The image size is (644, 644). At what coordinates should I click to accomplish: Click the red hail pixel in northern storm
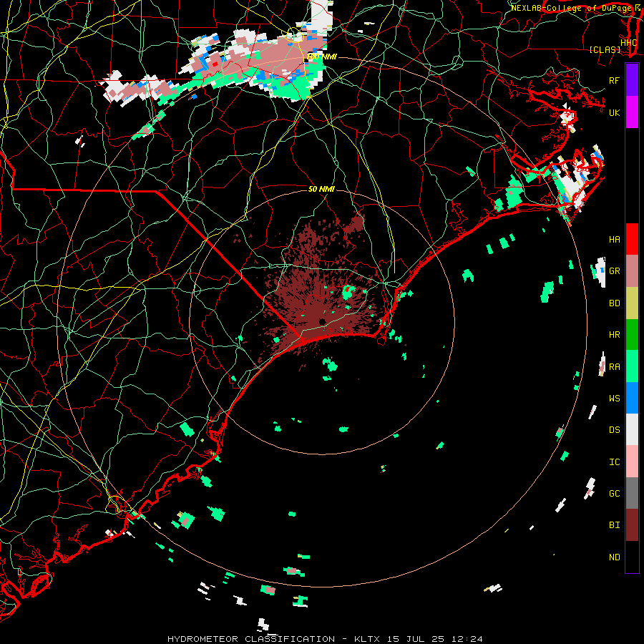pos(215,64)
